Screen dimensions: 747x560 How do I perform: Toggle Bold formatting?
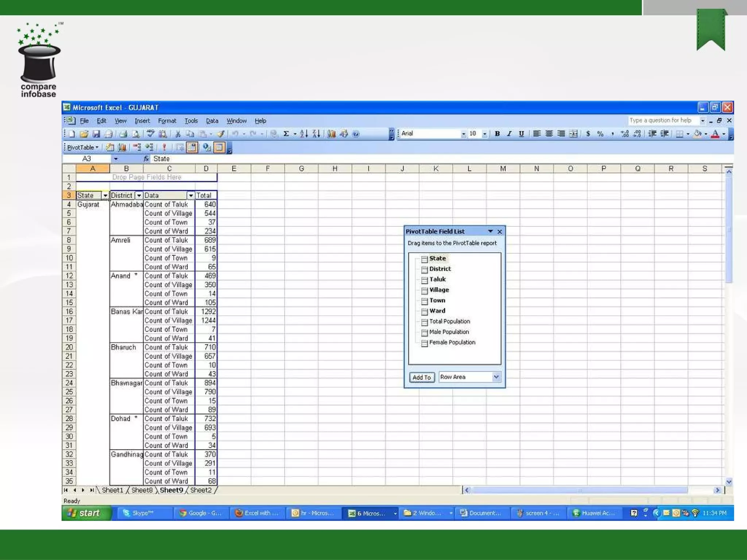[497, 134]
